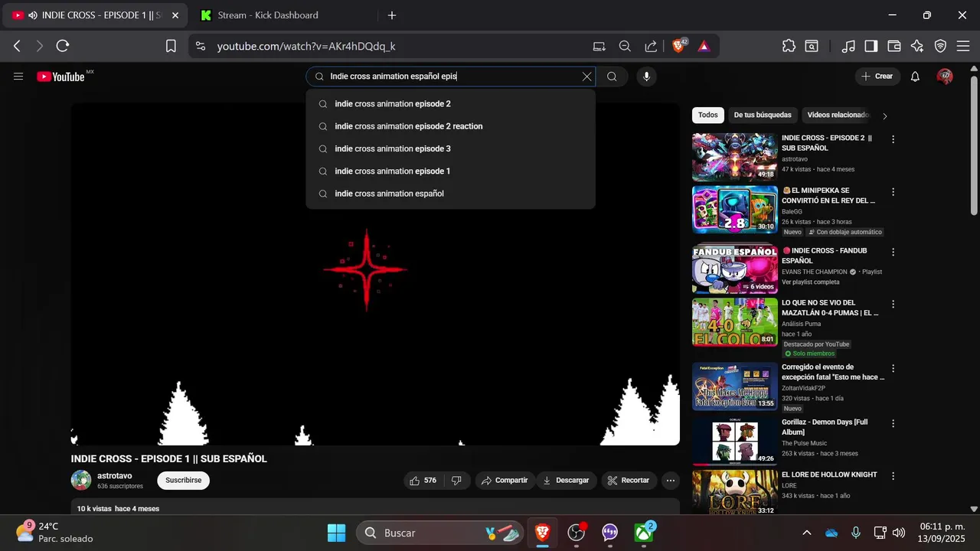Open Leo AI sparkle icon
The image size is (980, 551).
917,46
